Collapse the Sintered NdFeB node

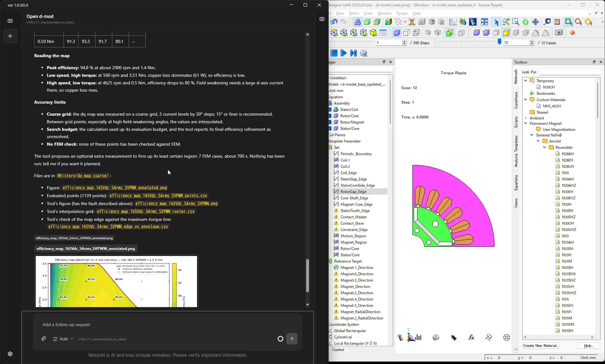[532, 135]
